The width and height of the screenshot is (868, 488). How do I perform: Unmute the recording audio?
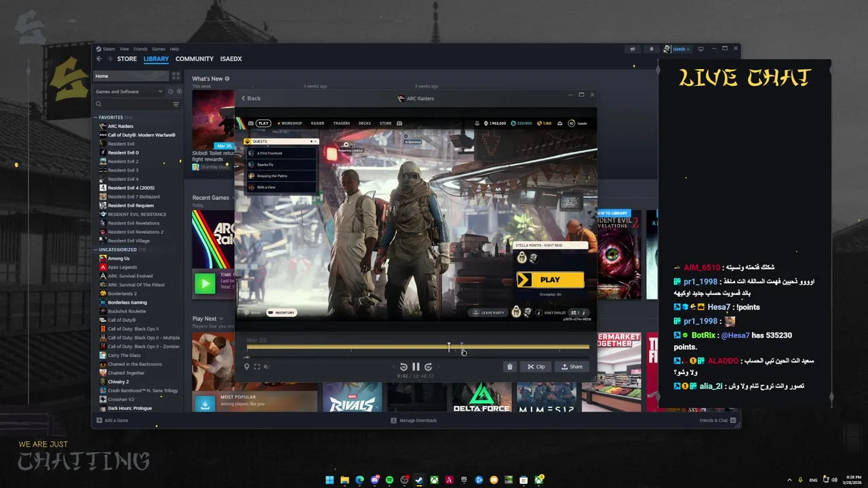pyautogui.click(x=267, y=367)
